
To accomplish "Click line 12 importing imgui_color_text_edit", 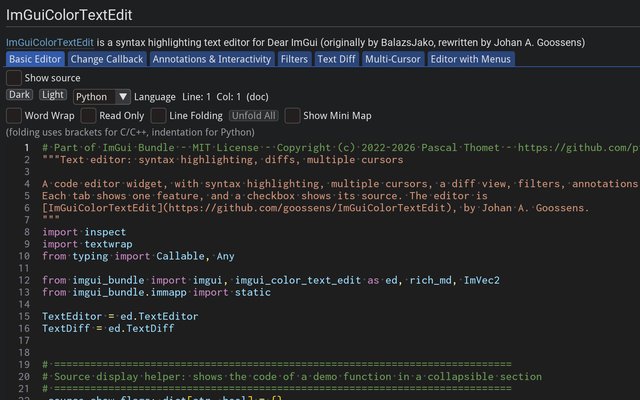I will [271, 280].
